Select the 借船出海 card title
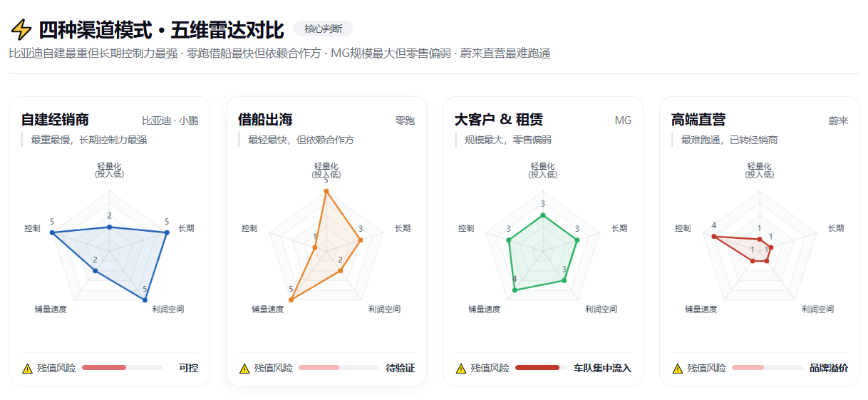Viewport: 868px width, 400px height. [265, 120]
